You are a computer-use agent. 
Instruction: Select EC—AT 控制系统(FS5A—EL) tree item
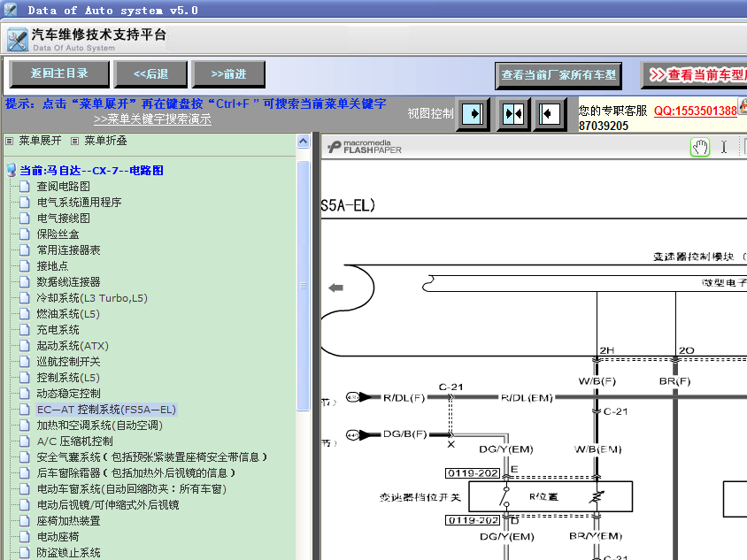point(107,410)
